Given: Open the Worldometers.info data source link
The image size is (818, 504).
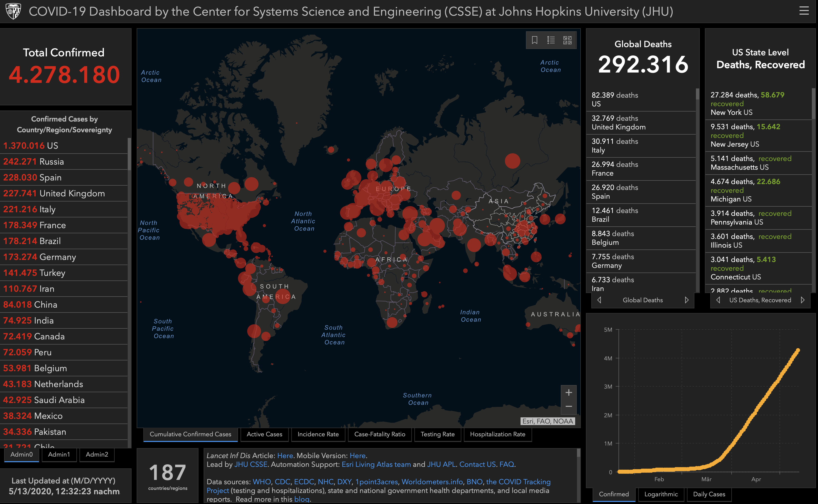Looking at the screenshot, I should 432,482.
